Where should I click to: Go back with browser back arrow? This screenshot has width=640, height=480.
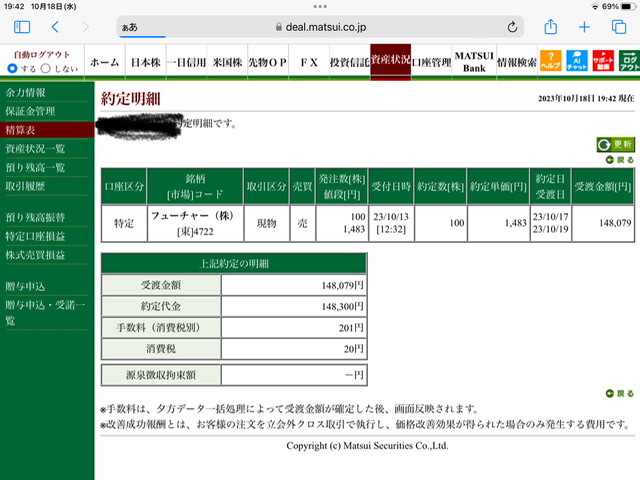pyautogui.click(x=55, y=27)
